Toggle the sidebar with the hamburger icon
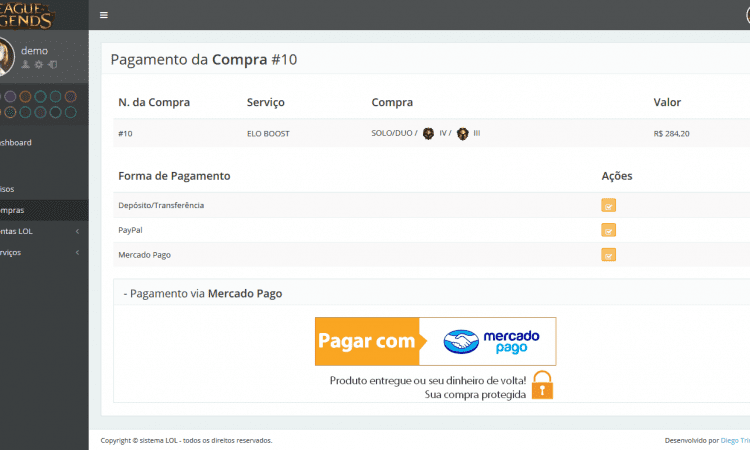This screenshot has width=750, height=450. point(103,15)
